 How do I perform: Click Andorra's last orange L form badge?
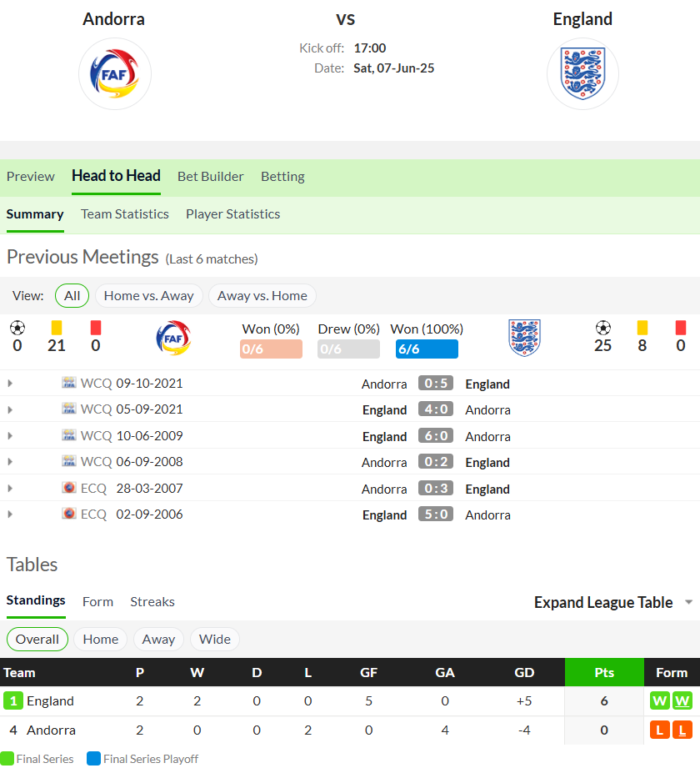click(x=682, y=730)
